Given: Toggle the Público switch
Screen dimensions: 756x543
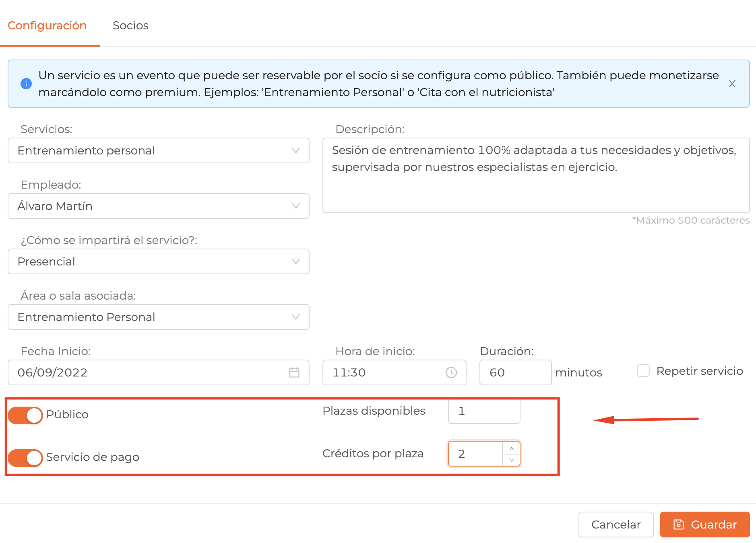Looking at the screenshot, I should pyautogui.click(x=25, y=415).
